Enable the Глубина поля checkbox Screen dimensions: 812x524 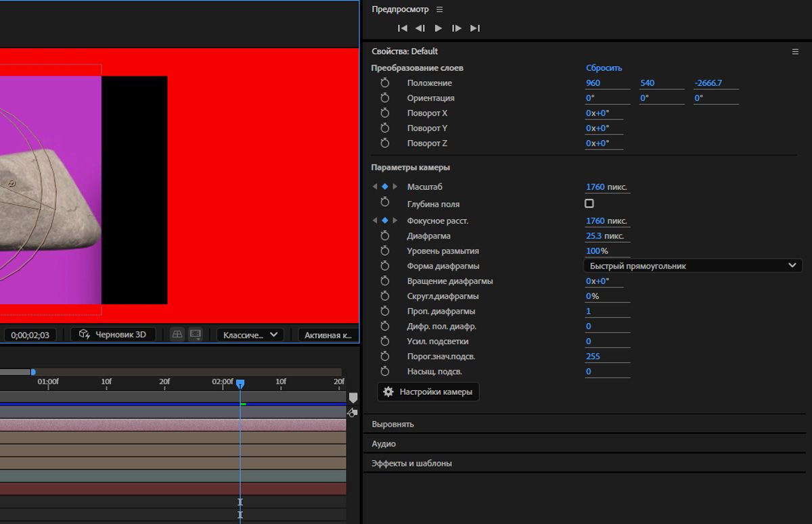(589, 204)
